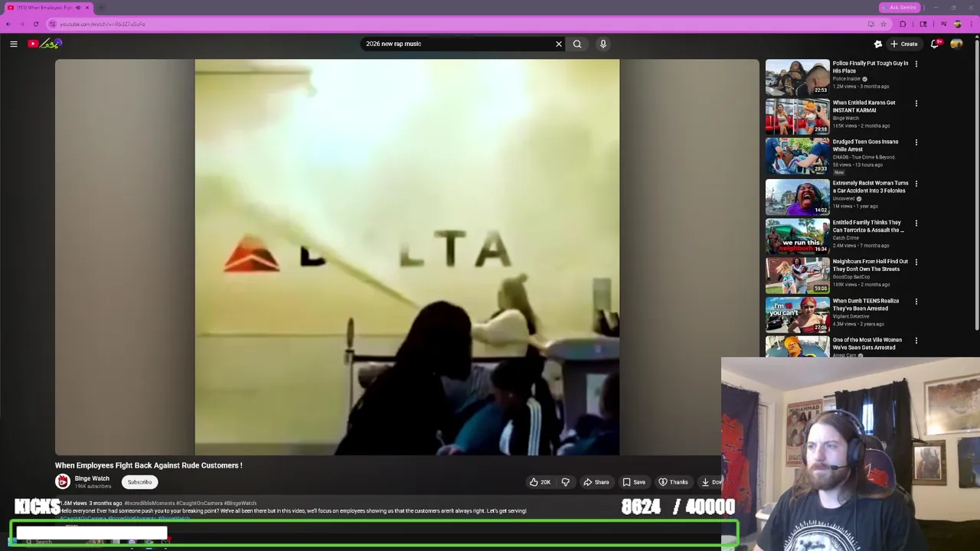Open the YouTube account avatar menu
The image size is (980, 551).
tap(956, 44)
